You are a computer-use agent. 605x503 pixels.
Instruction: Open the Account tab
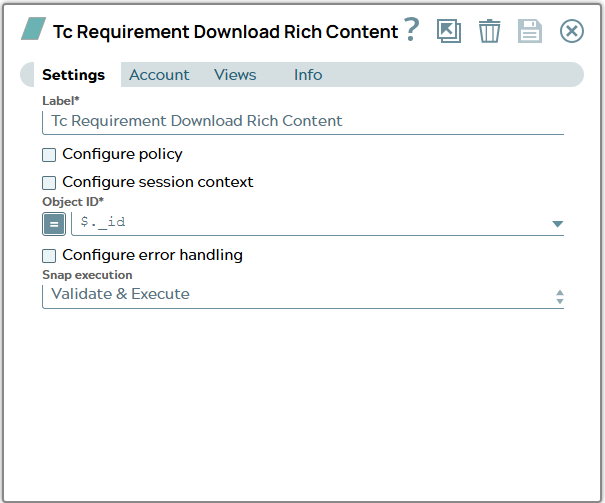(159, 74)
